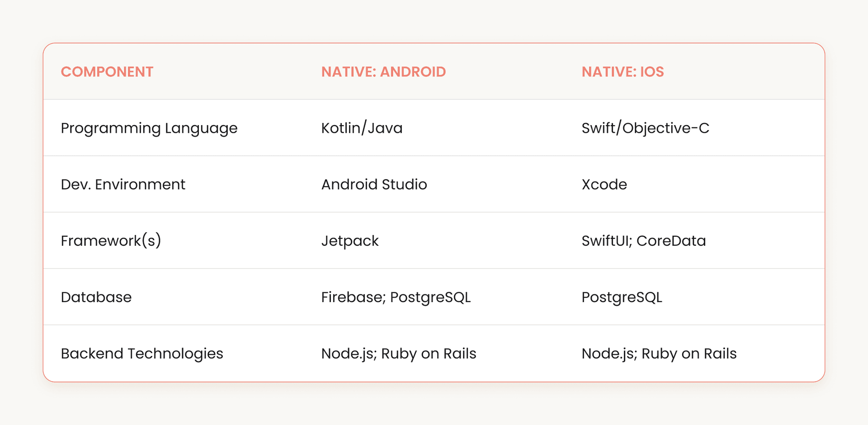This screenshot has height=425, width=868.
Task: Click the Android Studio cell
Action: click(374, 184)
